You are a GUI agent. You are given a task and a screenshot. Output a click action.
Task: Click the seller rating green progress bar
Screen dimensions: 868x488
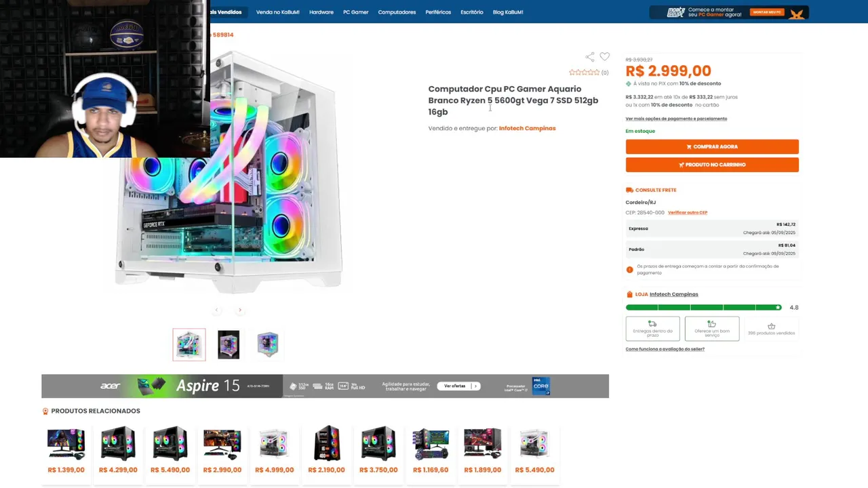coord(703,308)
